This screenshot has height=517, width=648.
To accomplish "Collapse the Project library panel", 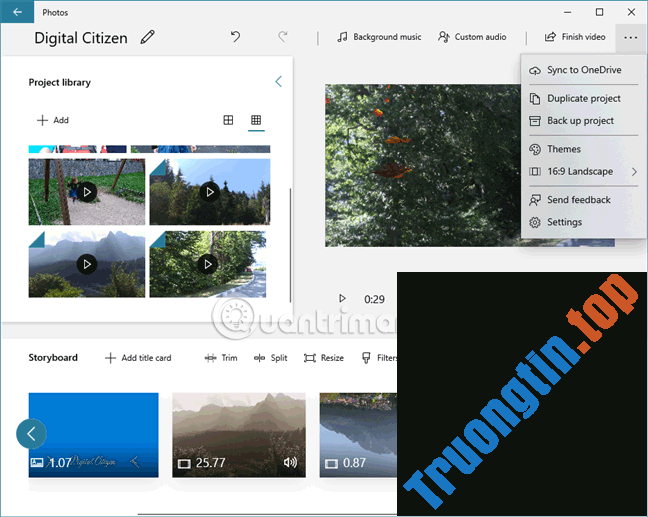I will 279,81.
